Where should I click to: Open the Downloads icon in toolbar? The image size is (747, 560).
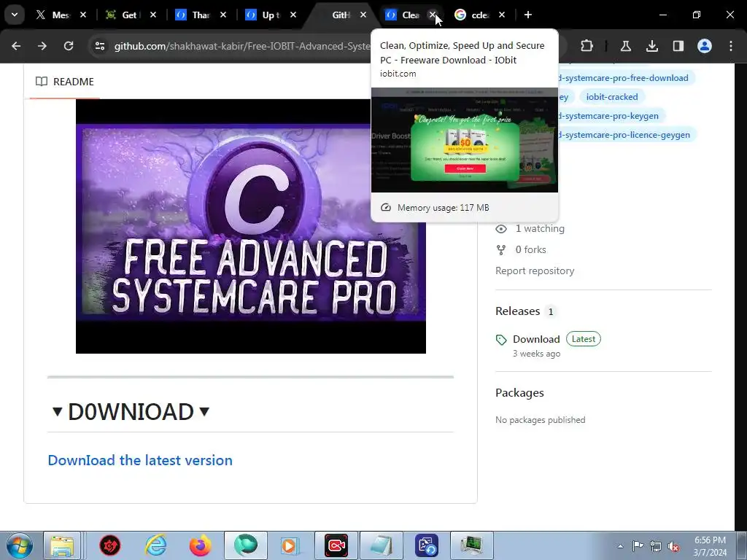(652, 46)
